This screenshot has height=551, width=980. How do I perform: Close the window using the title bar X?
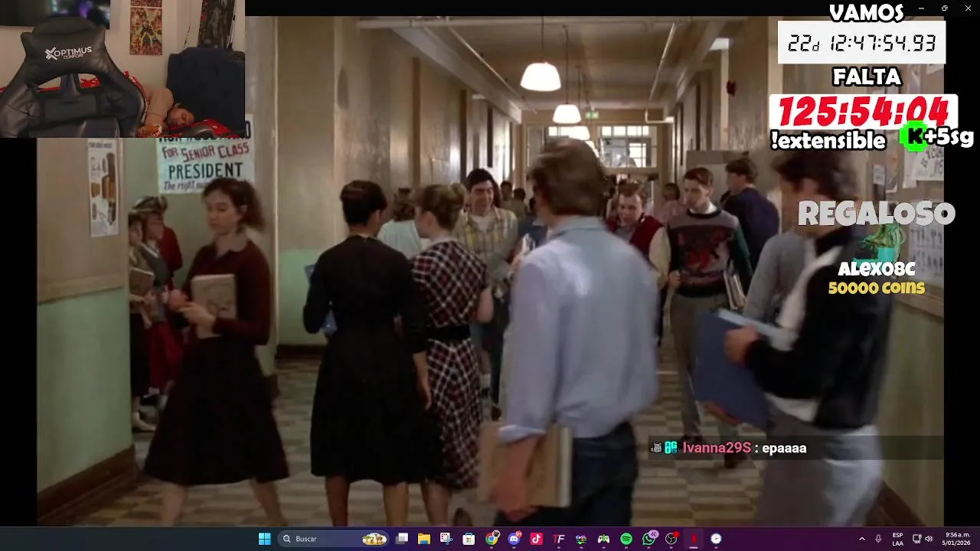coord(967,8)
